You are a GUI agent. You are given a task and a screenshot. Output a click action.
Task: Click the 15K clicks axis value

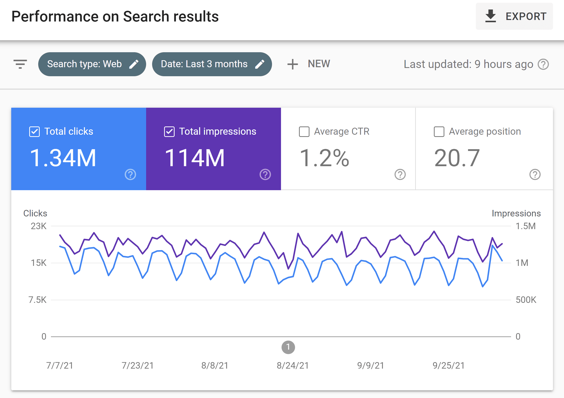click(38, 263)
